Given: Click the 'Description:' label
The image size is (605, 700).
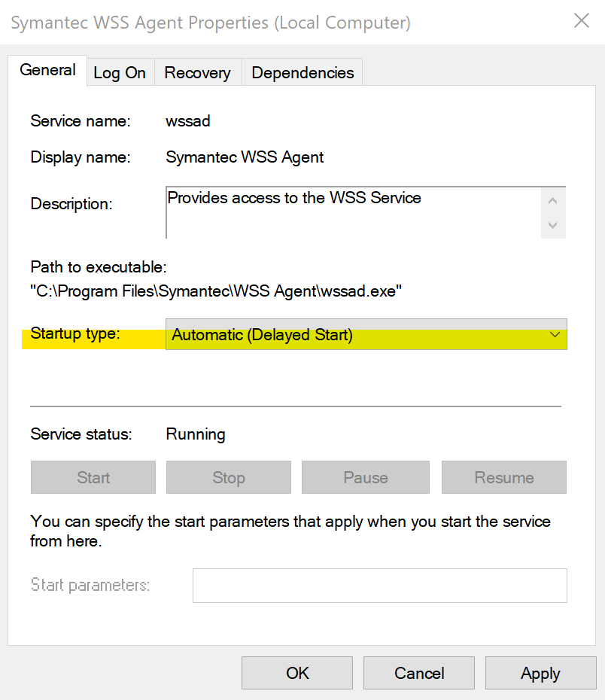Looking at the screenshot, I should point(71,203).
